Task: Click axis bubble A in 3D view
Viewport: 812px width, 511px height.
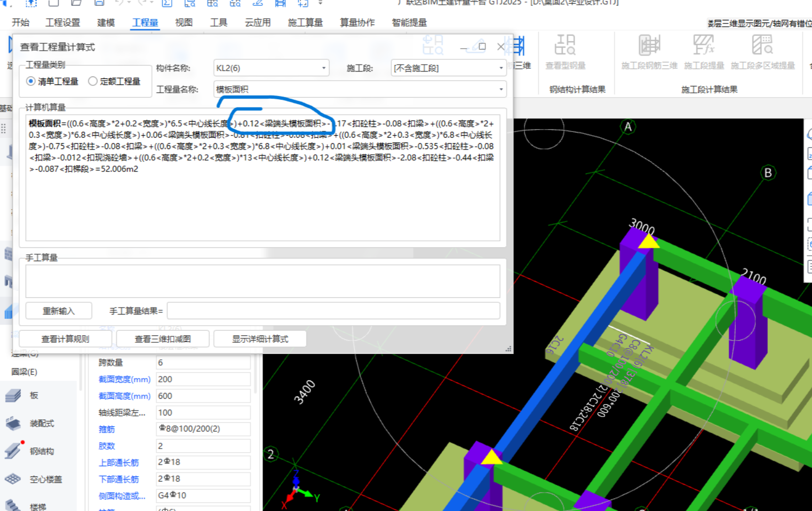Action: tap(628, 127)
